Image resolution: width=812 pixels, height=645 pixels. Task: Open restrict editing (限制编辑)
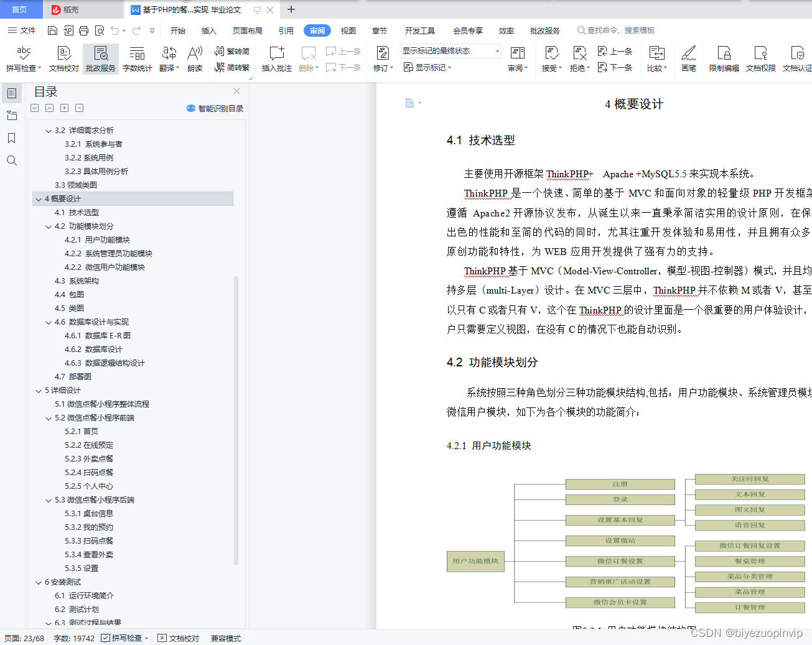(x=724, y=59)
